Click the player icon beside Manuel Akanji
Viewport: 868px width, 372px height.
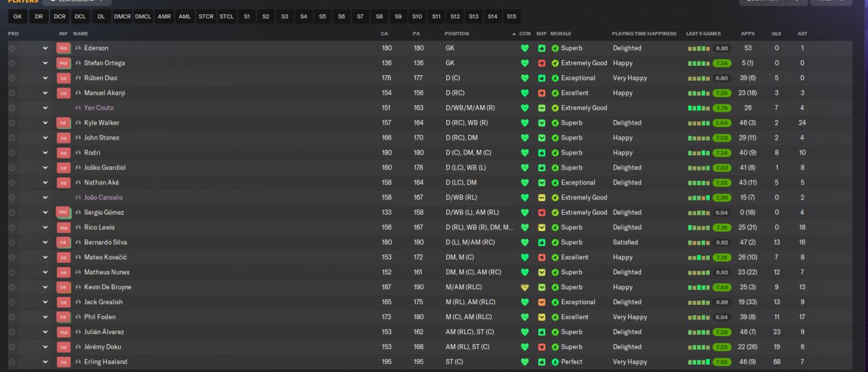pyautogui.click(x=78, y=93)
